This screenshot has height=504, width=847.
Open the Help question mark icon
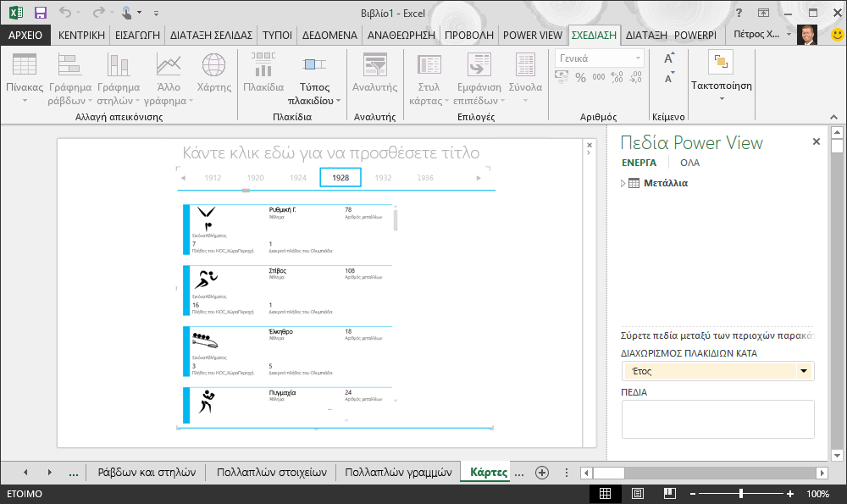pos(739,13)
